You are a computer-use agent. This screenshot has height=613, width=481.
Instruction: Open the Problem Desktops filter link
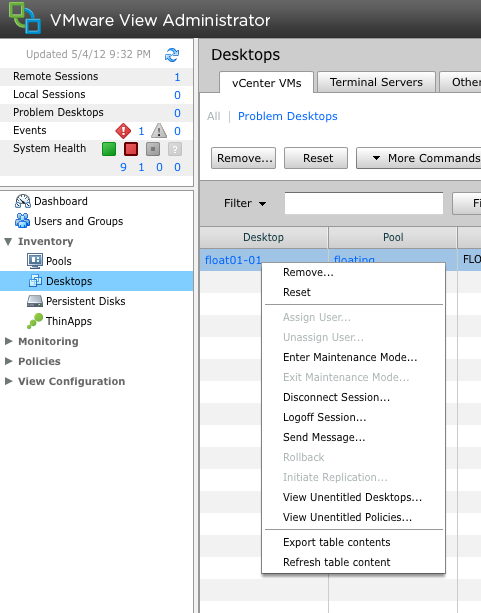click(x=287, y=116)
